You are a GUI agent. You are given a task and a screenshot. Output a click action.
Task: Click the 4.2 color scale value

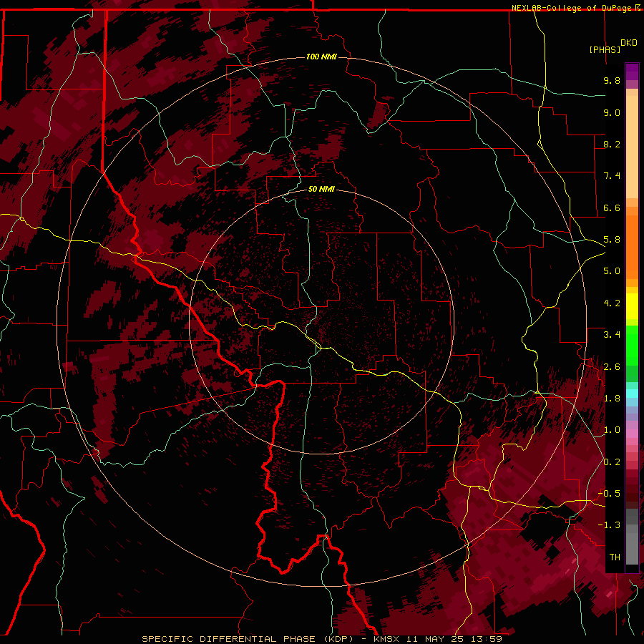pos(612,303)
